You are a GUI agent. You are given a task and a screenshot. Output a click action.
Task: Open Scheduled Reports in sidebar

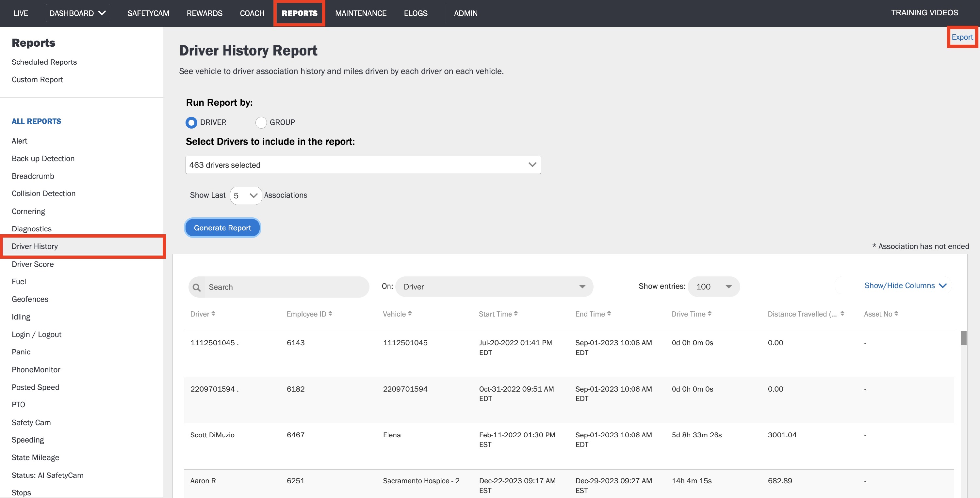[x=44, y=62]
